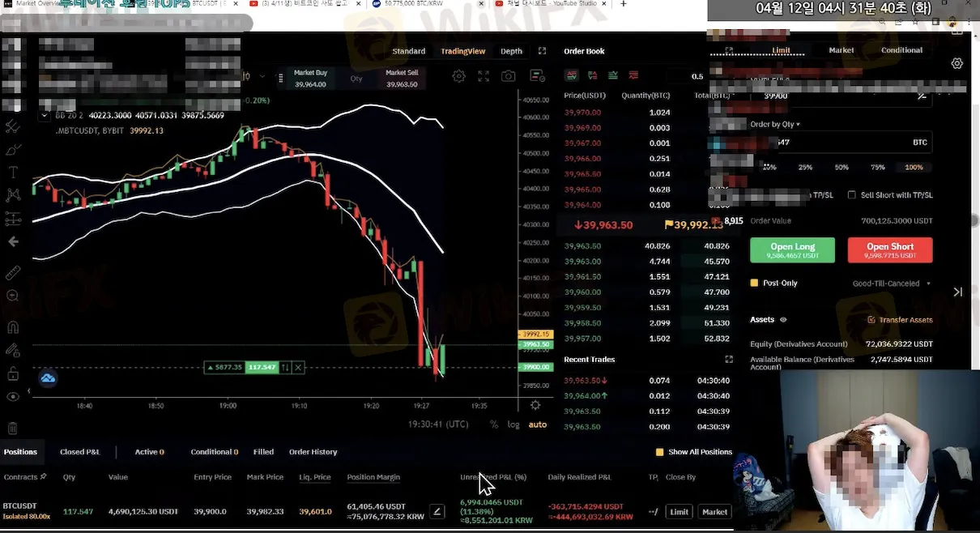The image size is (980, 533).
Task: Edit position margin pencil icon
Action: click(x=437, y=511)
